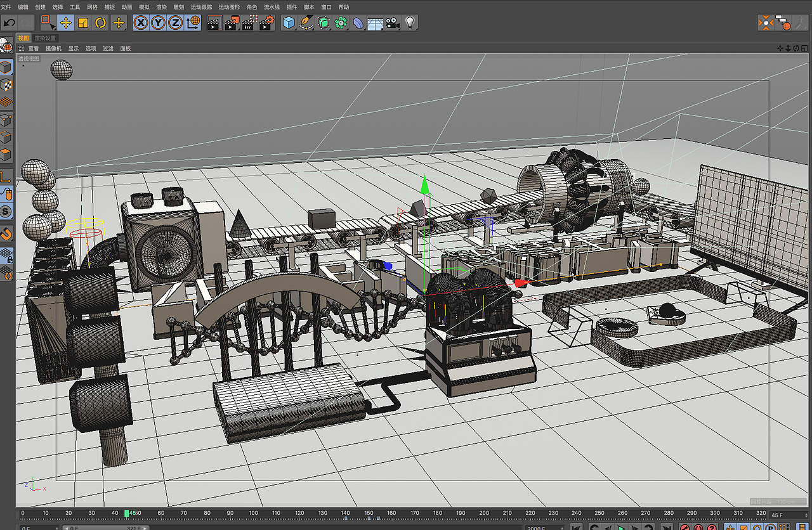
Task: Click the toggle active view icon
Action: 804,48
